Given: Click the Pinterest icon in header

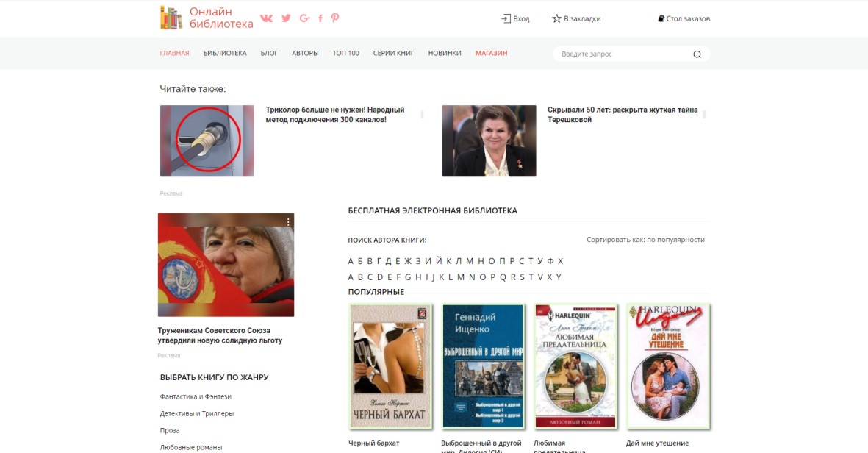Looking at the screenshot, I should coord(335,18).
